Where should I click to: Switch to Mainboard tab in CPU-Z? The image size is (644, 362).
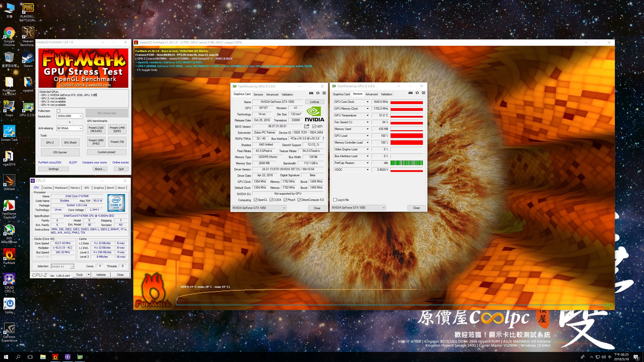[61, 188]
